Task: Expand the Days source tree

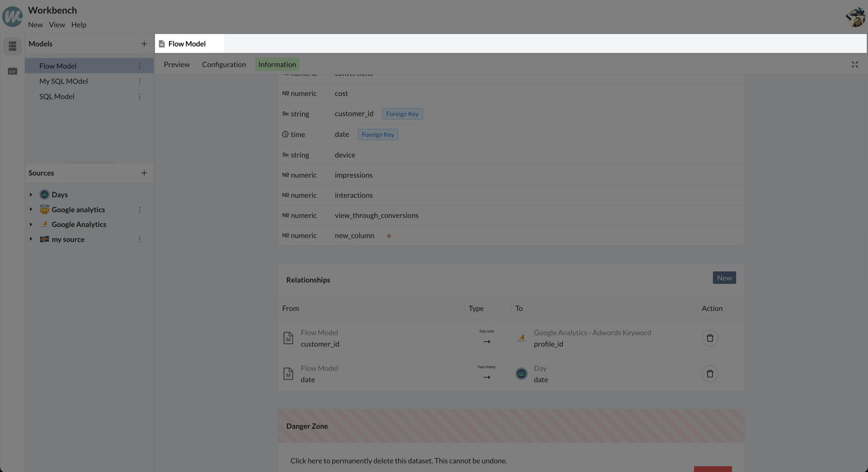Action: coord(31,195)
